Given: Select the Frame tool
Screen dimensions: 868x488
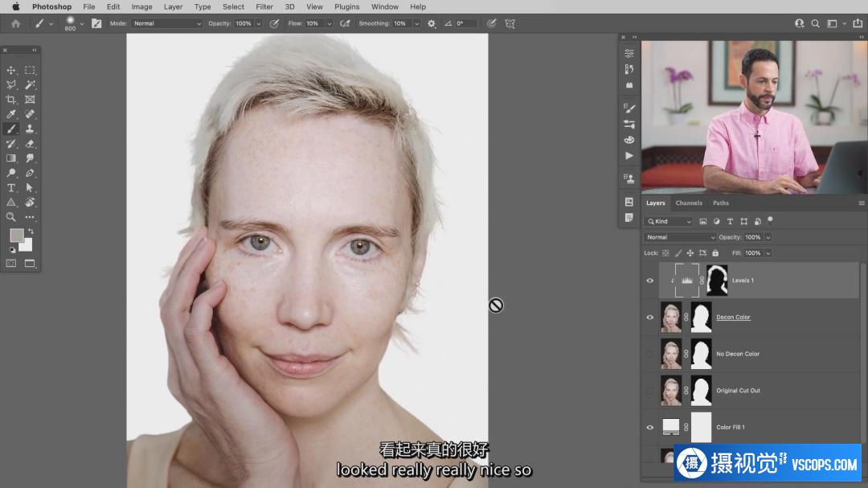Looking at the screenshot, I should 30,100.
